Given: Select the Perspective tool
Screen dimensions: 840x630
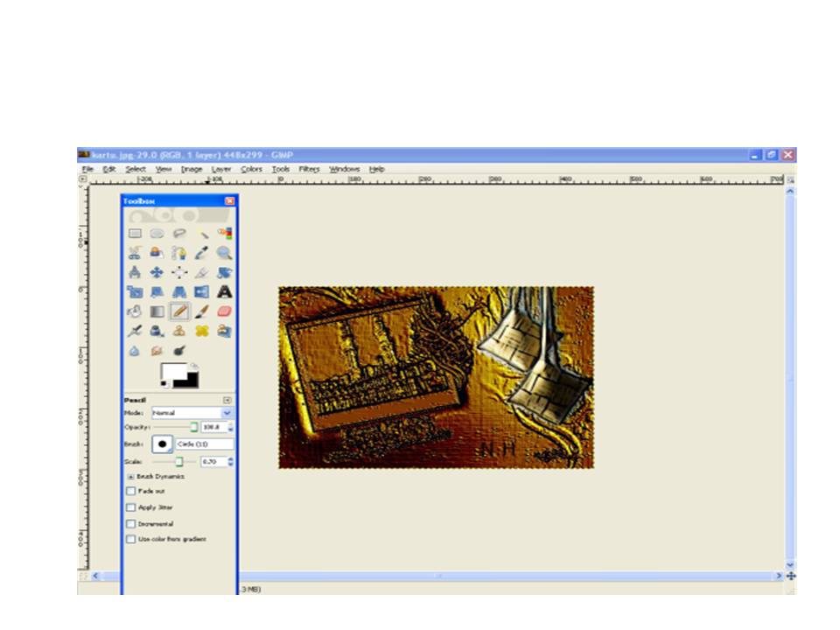Looking at the screenshot, I should 179,292.
